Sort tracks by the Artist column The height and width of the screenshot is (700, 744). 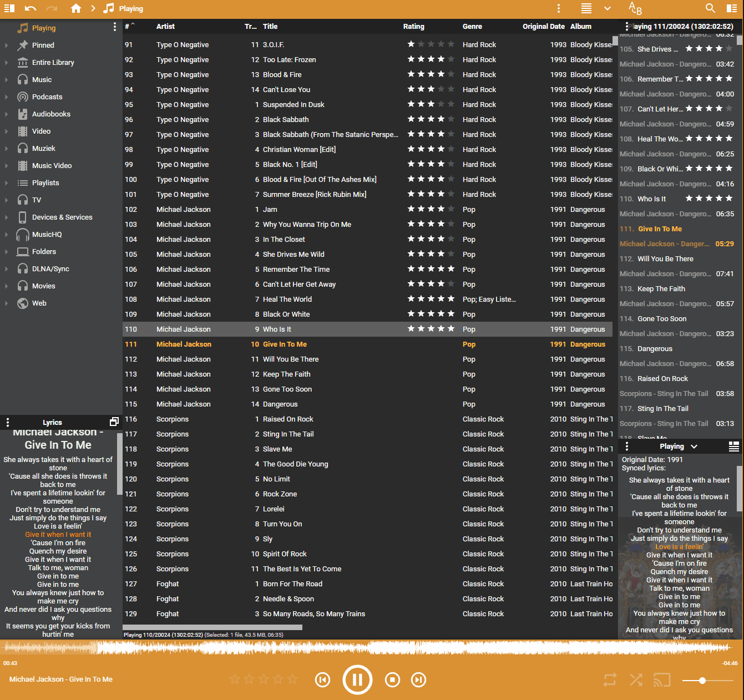(165, 27)
